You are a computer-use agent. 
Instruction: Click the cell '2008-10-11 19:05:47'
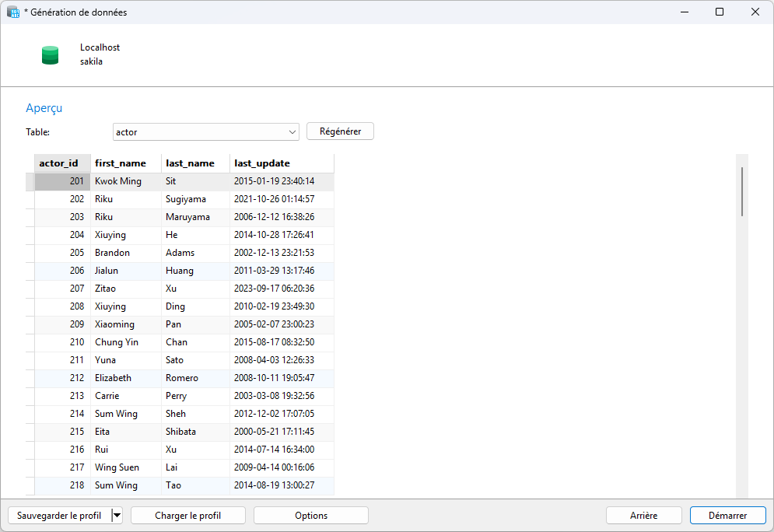282,378
